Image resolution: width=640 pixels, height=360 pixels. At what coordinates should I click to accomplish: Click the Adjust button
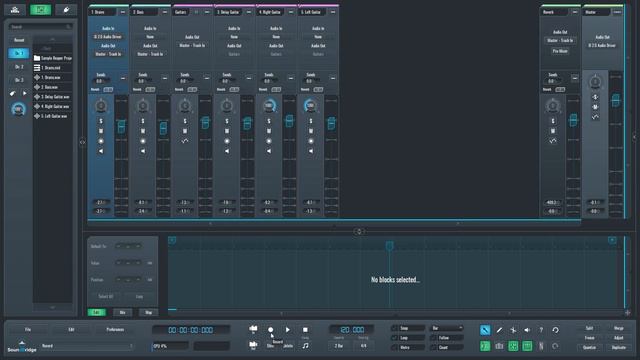click(x=619, y=338)
